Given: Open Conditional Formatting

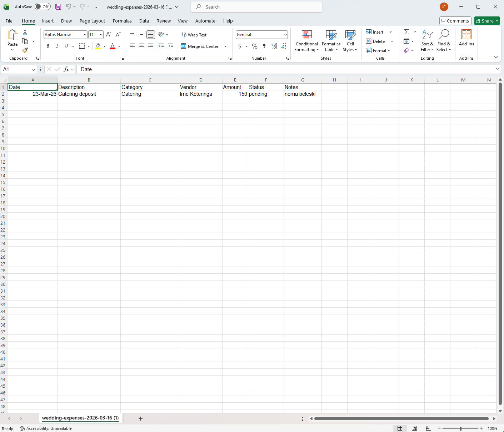Looking at the screenshot, I should tap(306, 41).
